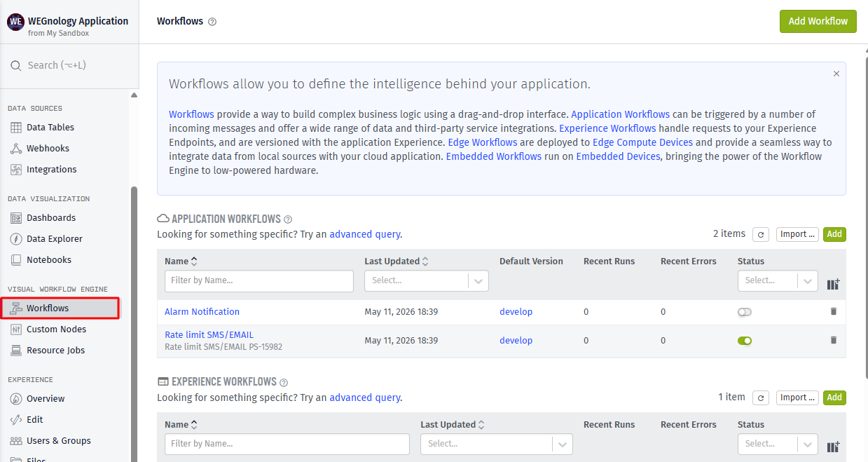Follow the Embedded Devices link

[x=618, y=156]
